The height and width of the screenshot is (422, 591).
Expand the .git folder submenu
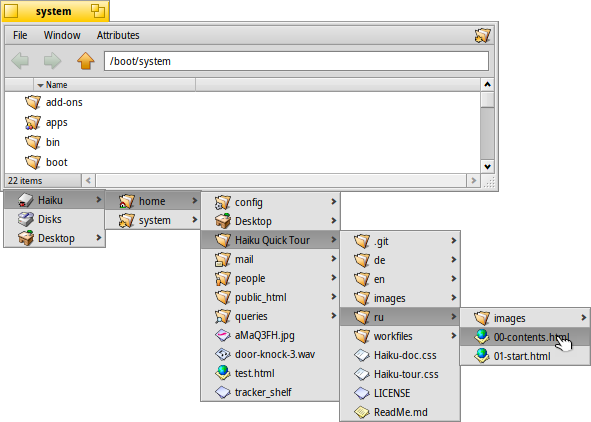point(400,241)
